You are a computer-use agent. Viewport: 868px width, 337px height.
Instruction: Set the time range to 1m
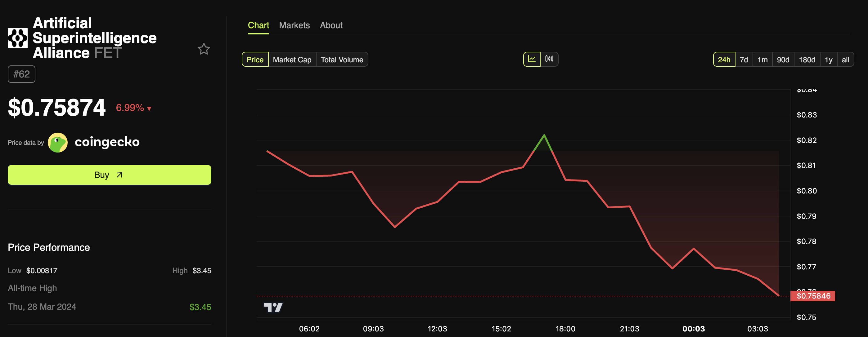point(762,60)
